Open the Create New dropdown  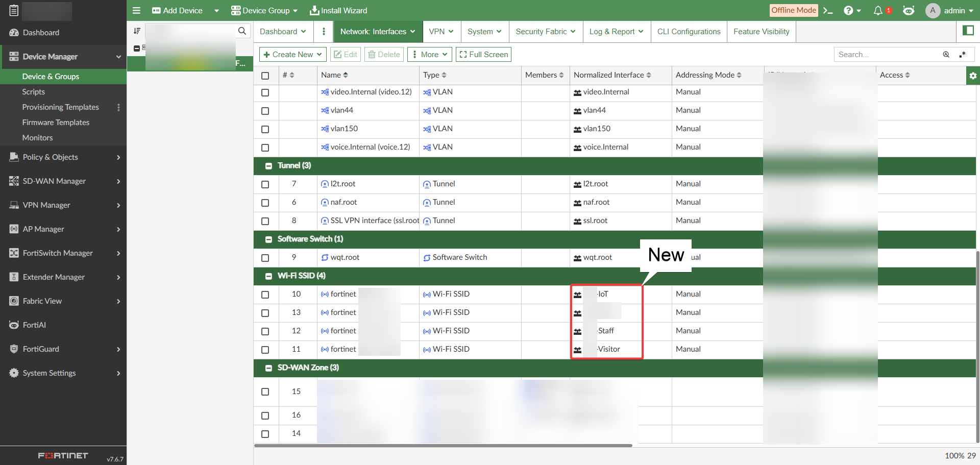pos(293,55)
